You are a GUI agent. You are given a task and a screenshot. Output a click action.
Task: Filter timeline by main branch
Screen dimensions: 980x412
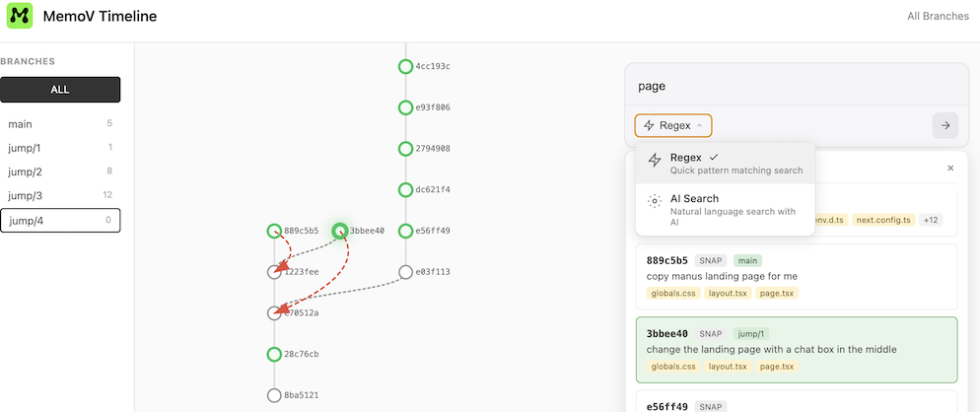click(60, 124)
